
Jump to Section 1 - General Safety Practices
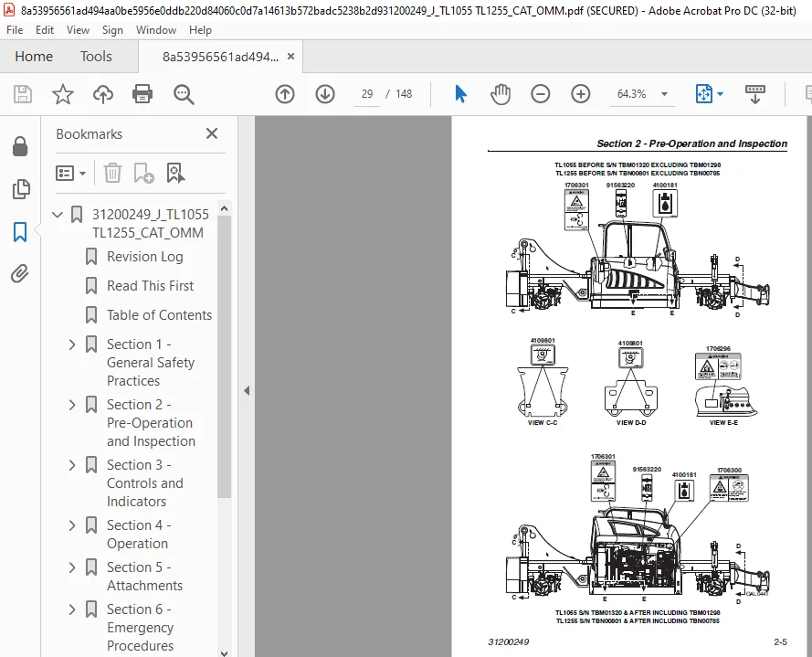pos(151,362)
